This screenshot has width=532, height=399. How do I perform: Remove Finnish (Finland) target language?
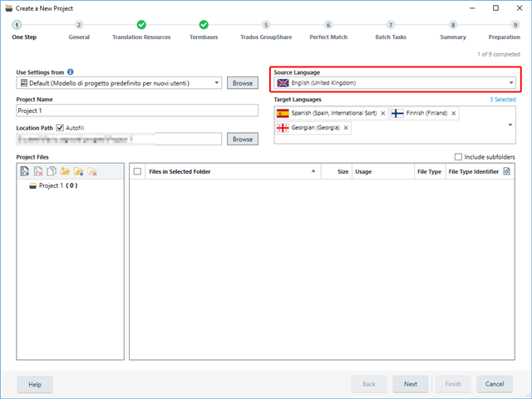454,113
